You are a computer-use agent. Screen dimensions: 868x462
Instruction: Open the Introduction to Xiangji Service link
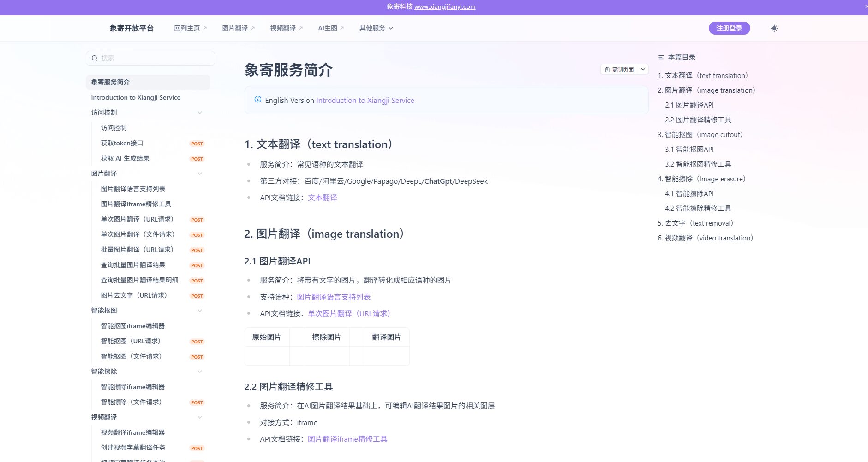coord(365,100)
